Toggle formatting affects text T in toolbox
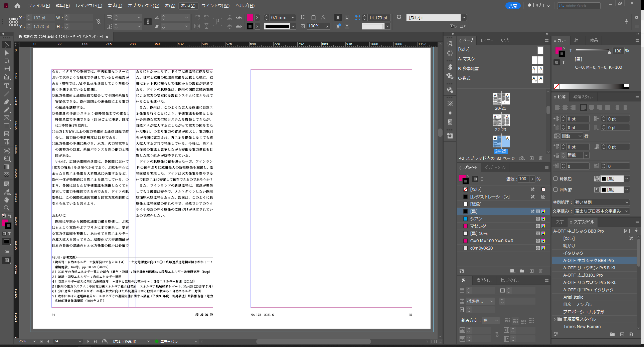The image size is (644, 347). 10,234
